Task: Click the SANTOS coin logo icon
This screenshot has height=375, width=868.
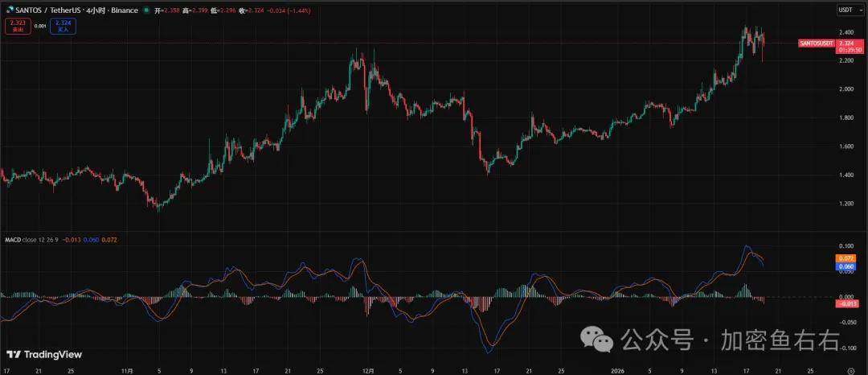Action: click(10, 10)
